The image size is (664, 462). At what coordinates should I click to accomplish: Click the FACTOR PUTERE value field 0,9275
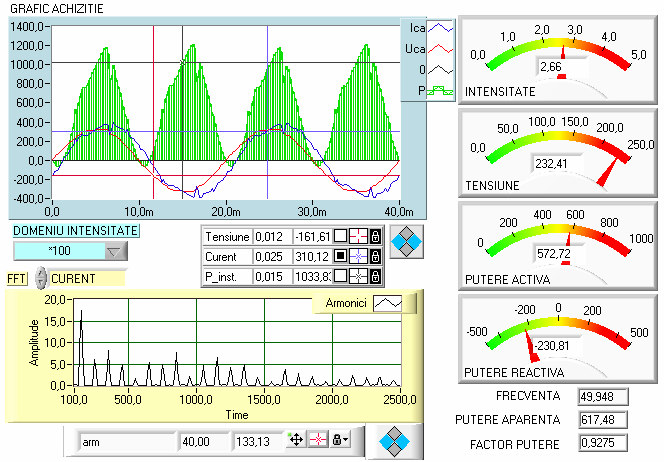603,443
